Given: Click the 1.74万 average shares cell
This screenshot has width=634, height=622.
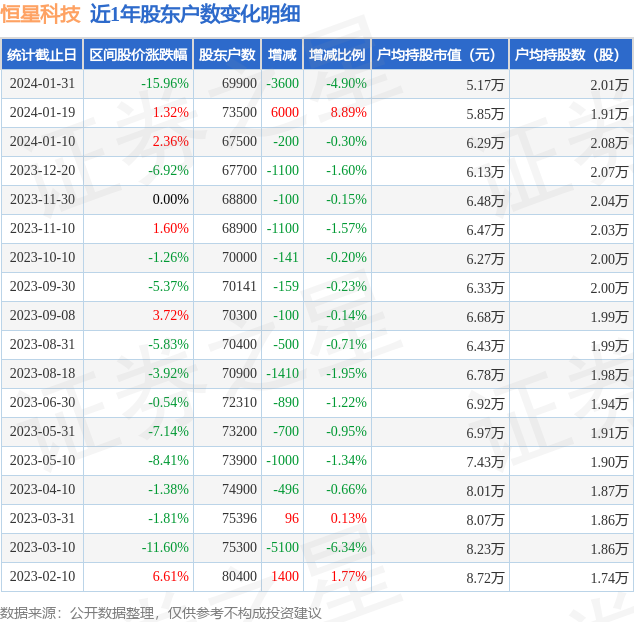Looking at the screenshot, I should [x=609, y=577].
